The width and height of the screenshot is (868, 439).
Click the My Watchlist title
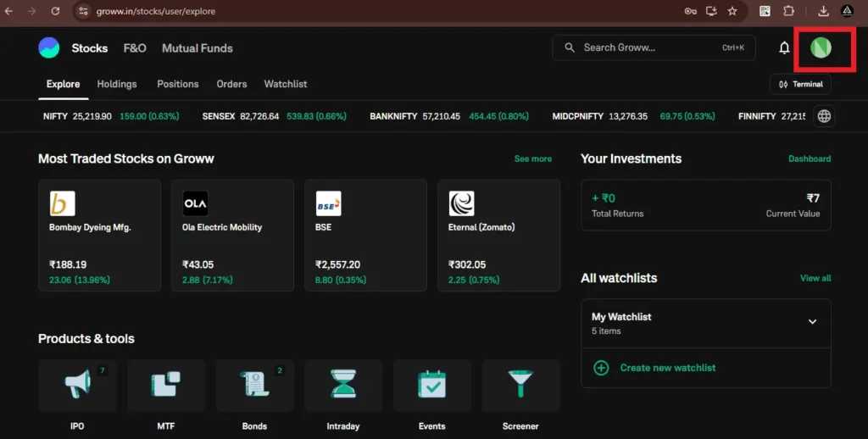[x=621, y=317]
